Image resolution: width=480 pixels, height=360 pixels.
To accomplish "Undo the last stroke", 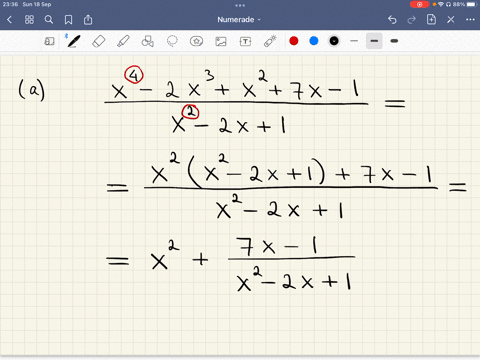I will pos(392,20).
